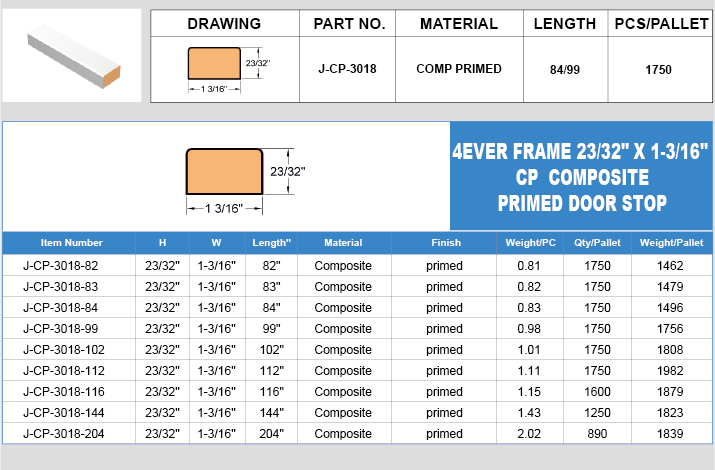Click part number J-CP-3018
Screen dimensions: 715x470
[x=347, y=69]
